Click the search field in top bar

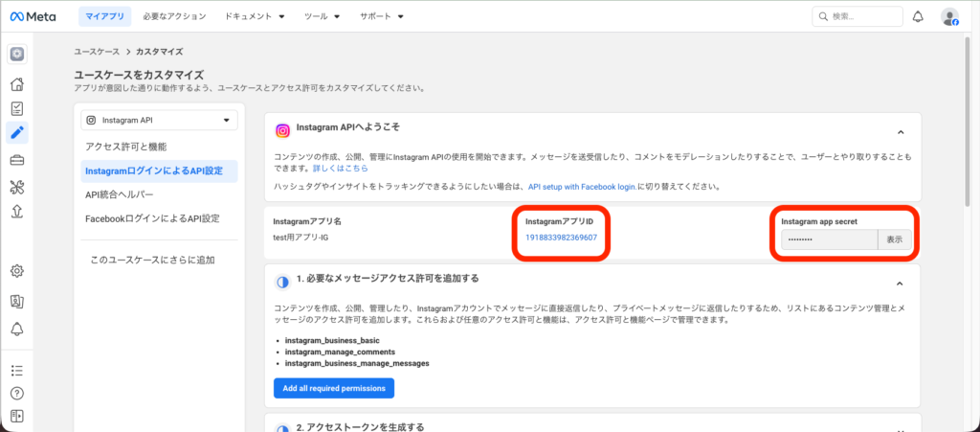[857, 16]
